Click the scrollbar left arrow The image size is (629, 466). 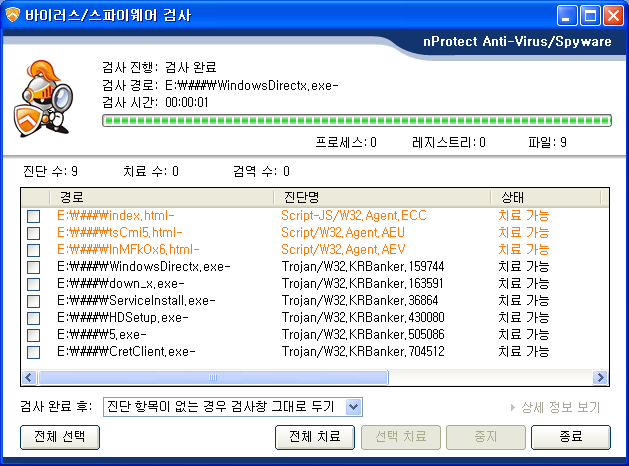[29, 377]
